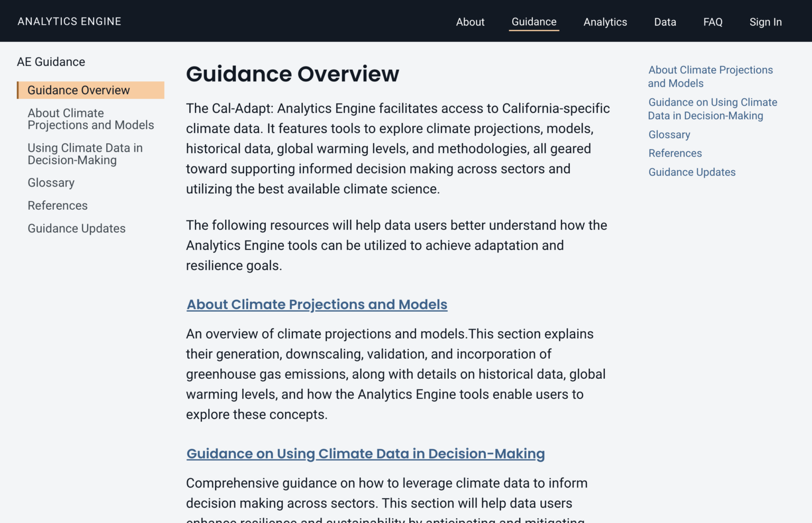
Task: Open References from the left sidebar
Action: (58, 206)
